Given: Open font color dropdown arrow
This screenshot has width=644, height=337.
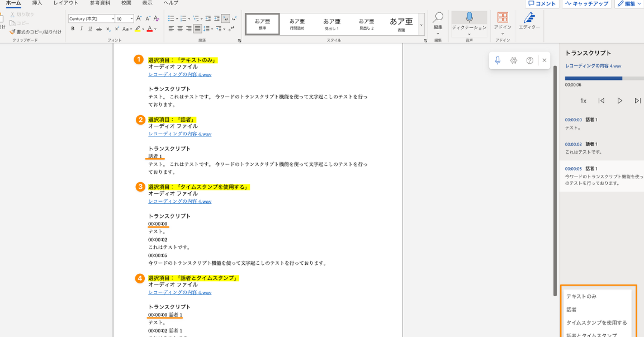Looking at the screenshot, I should (x=155, y=29).
